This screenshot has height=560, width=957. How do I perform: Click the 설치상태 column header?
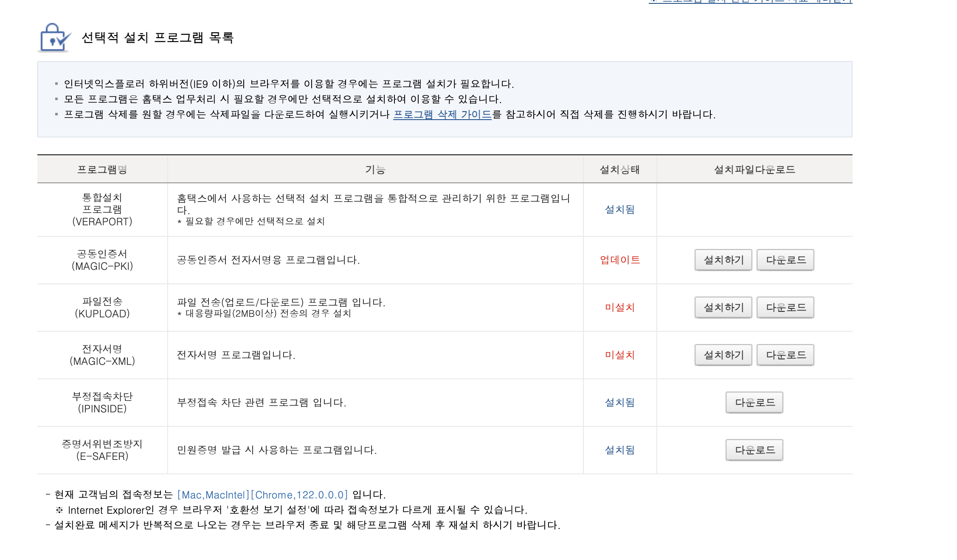click(619, 170)
